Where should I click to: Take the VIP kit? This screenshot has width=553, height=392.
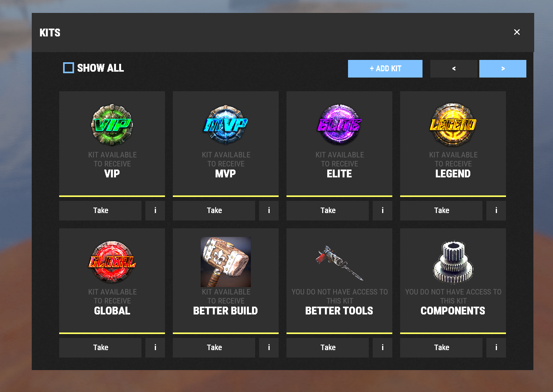(x=100, y=211)
